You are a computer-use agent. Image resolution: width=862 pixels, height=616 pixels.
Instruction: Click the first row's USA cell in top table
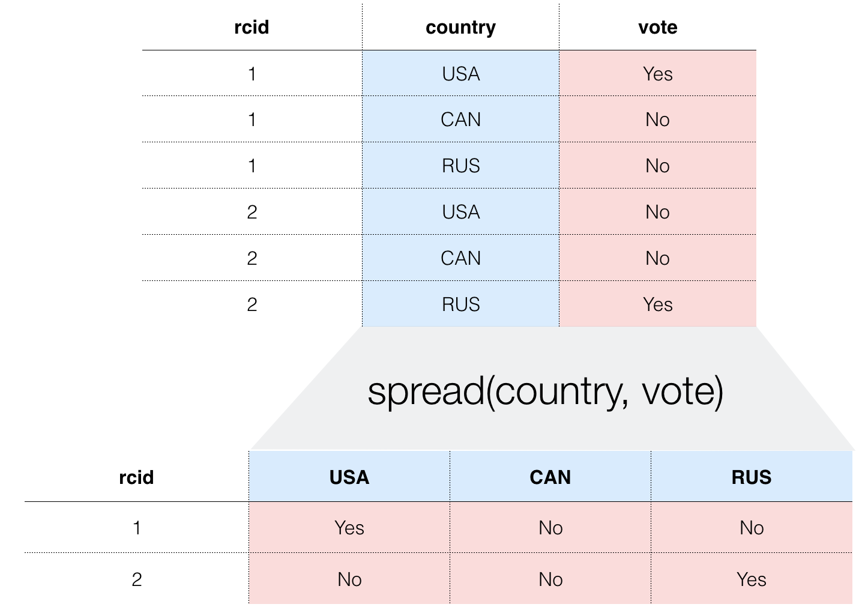tap(461, 74)
